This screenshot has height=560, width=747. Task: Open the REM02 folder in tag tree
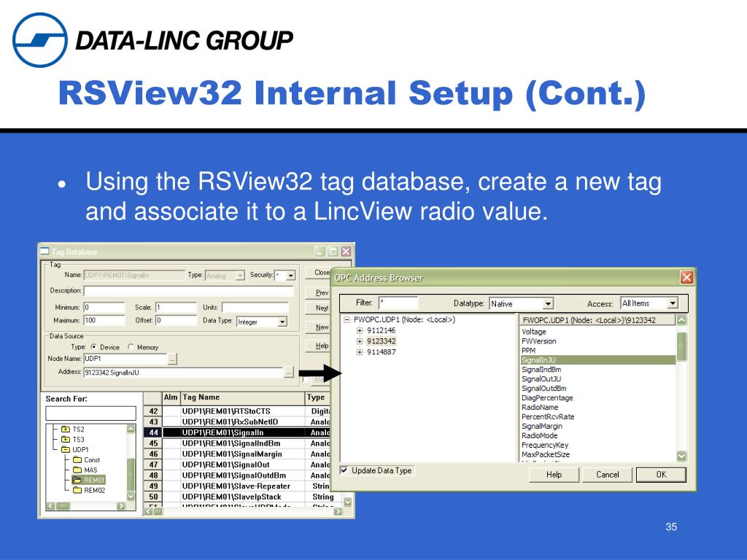tap(88, 490)
